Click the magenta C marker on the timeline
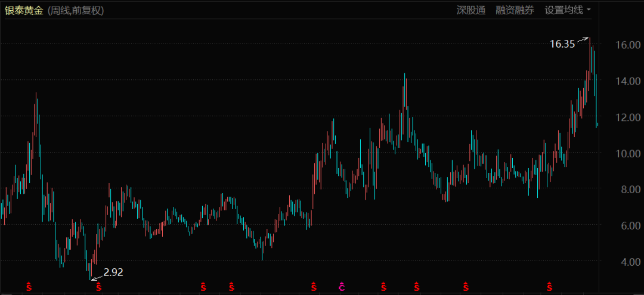 tap(342, 287)
